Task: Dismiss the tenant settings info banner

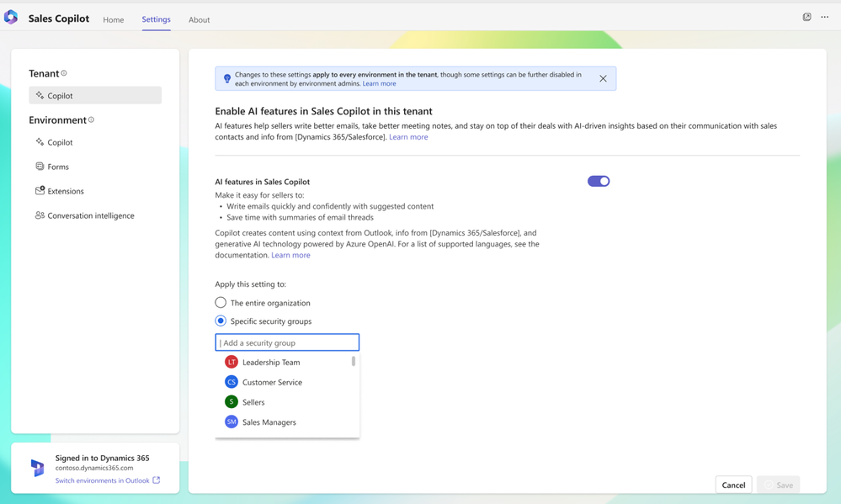Action: tap(603, 78)
